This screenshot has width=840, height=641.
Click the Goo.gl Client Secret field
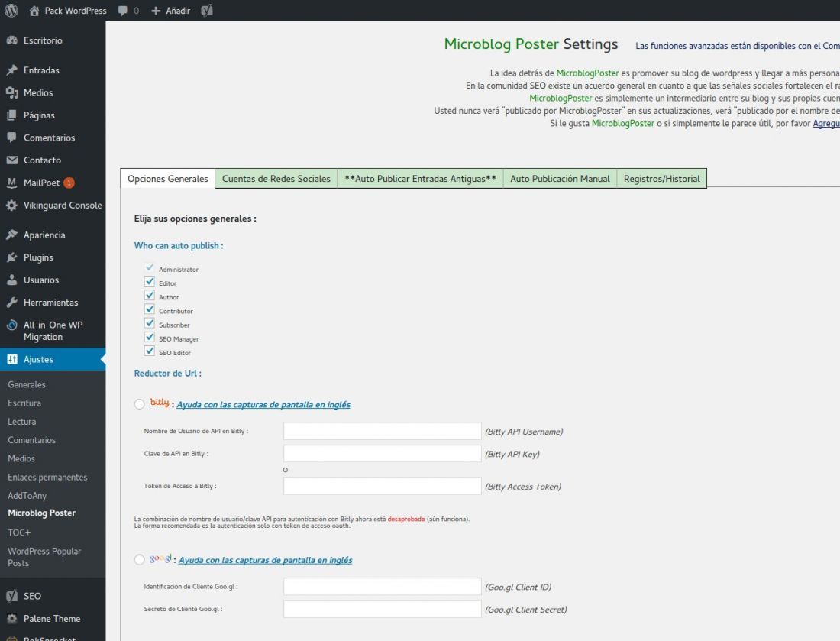coord(383,609)
